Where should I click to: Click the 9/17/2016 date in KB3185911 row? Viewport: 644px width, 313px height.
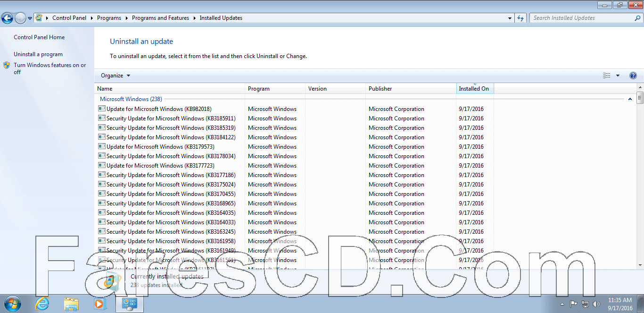tap(471, 118)
